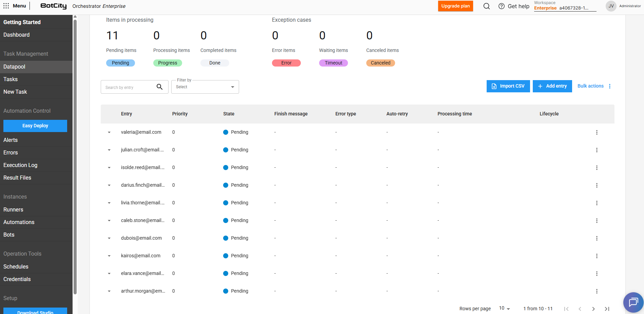The height and width of the screenshot is (314, 644).
Task: Open the apps grid Menu icon
Action: tap(6, 6)
